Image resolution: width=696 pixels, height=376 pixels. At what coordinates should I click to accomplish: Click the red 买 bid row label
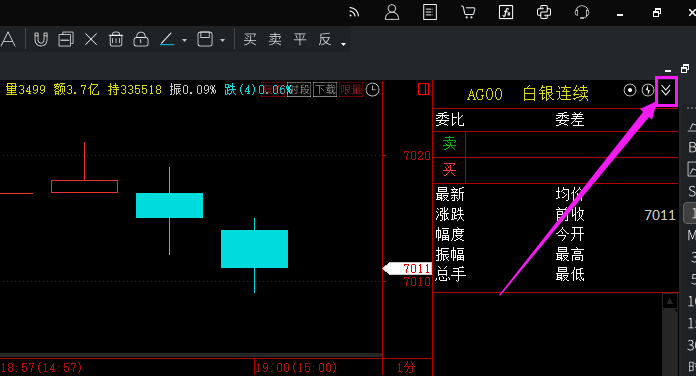(x=449, y=170)
